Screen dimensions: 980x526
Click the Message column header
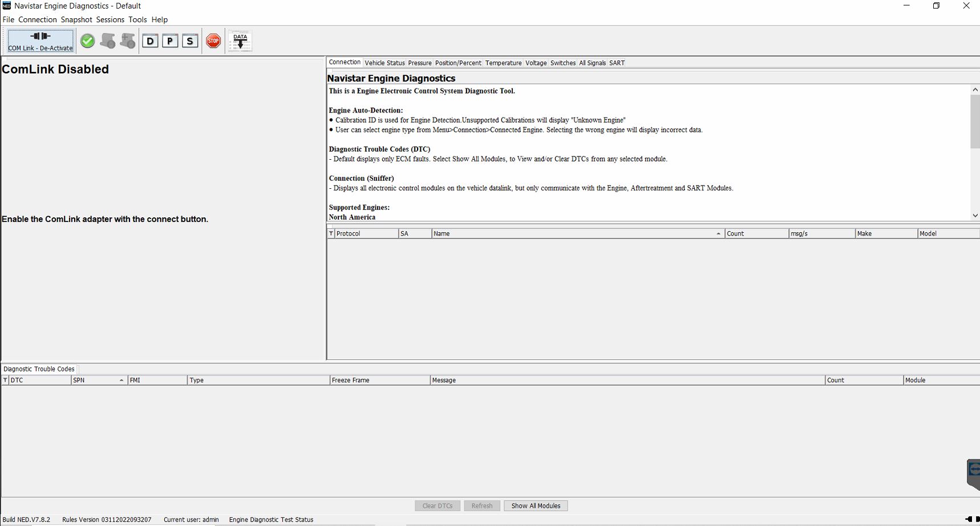click(627, 380)
